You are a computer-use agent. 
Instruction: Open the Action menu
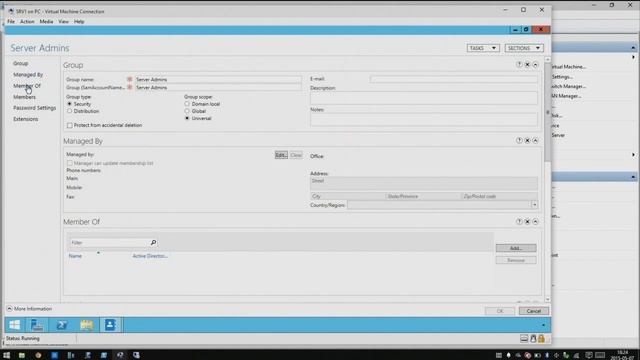pyautogui.click(x=27, y=22)
